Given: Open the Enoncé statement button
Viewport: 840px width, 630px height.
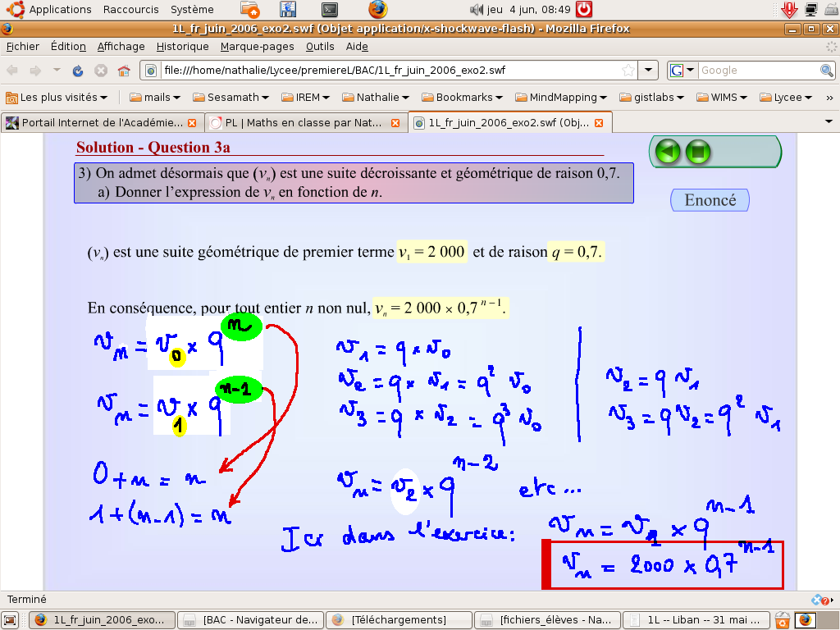Looking at the screenshot, I should (x=710, y=200).
